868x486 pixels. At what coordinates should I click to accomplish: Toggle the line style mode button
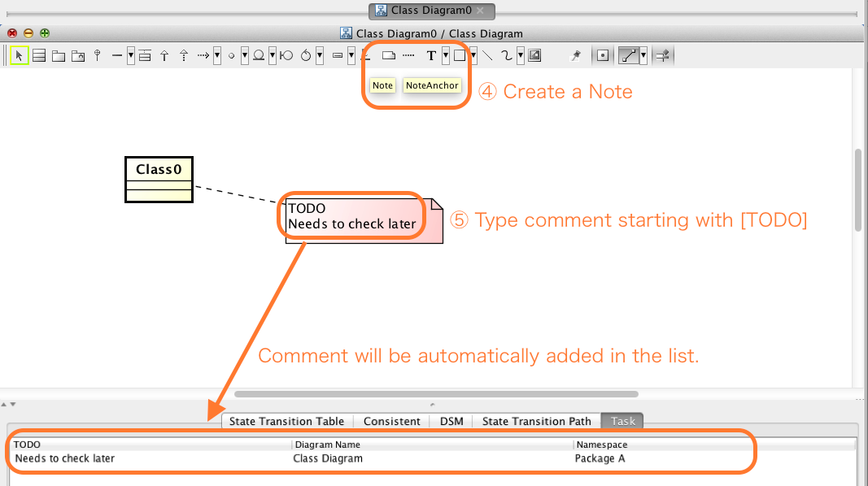coord(628,55)
